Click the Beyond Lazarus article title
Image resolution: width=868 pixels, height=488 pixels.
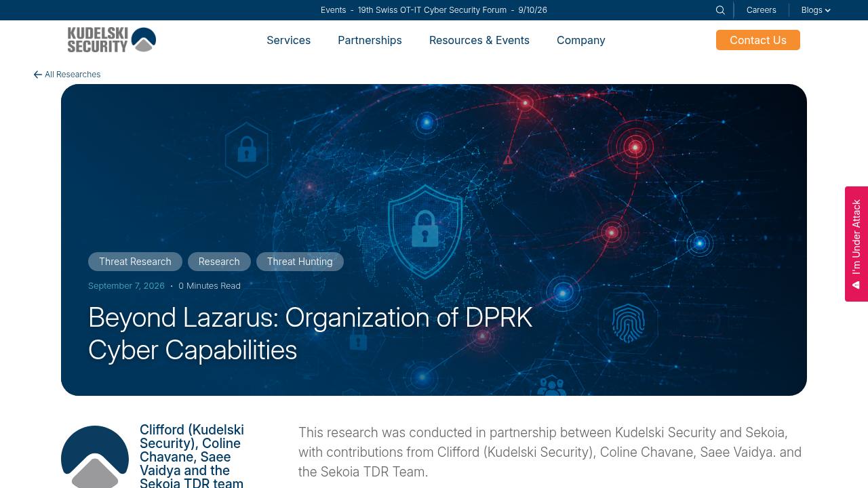(310, 334)
